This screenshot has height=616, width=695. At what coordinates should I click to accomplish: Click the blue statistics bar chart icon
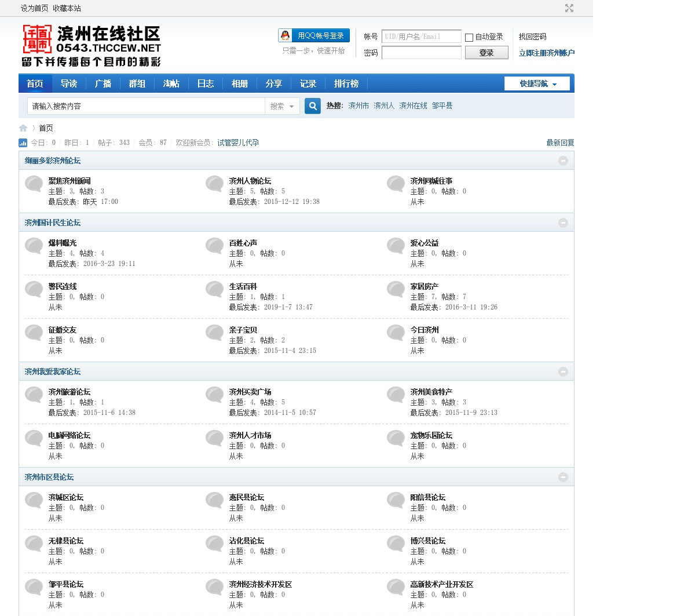23,143
